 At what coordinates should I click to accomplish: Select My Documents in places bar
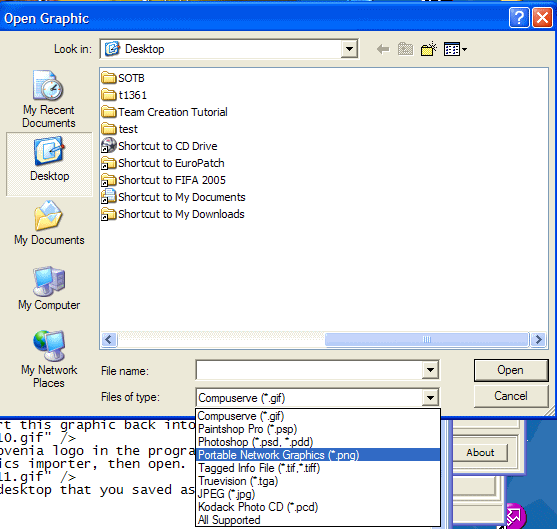pyautogui.click(x=49, y=223)
